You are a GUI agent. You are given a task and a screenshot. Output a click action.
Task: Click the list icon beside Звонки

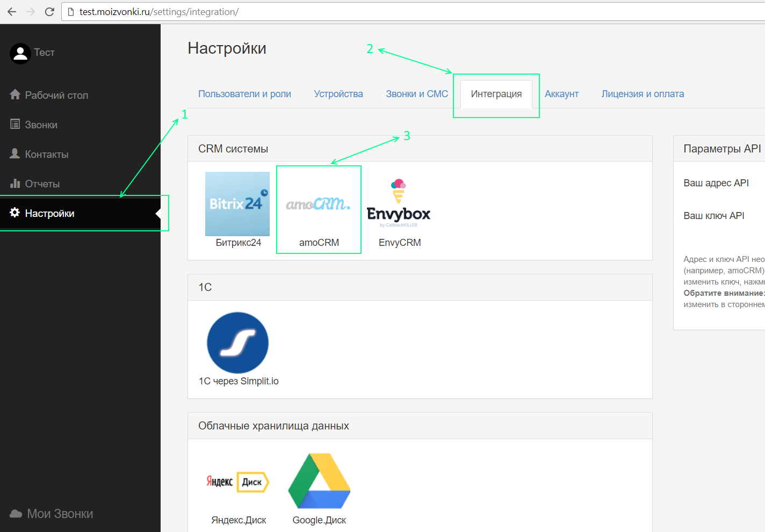pos(15,124)
